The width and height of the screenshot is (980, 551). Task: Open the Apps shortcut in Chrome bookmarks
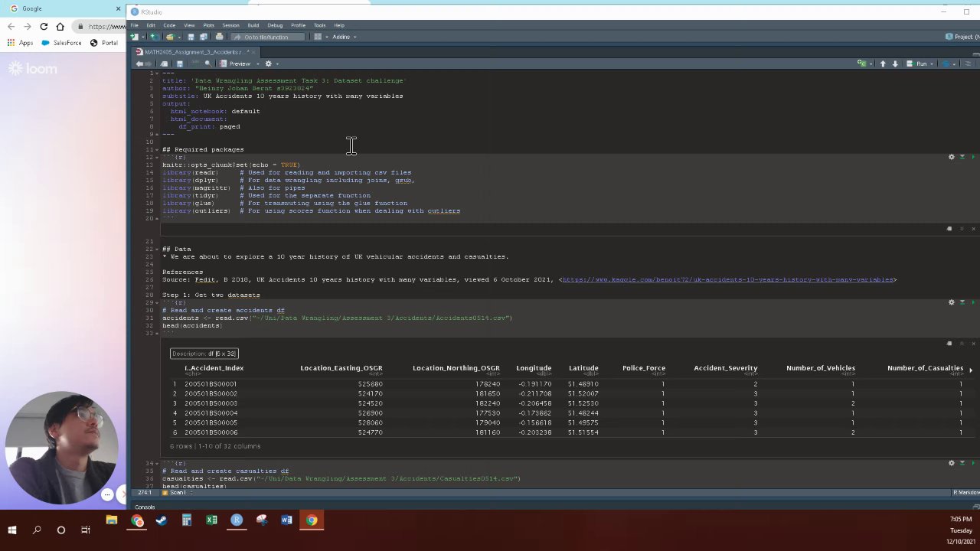tap(21, 43)
